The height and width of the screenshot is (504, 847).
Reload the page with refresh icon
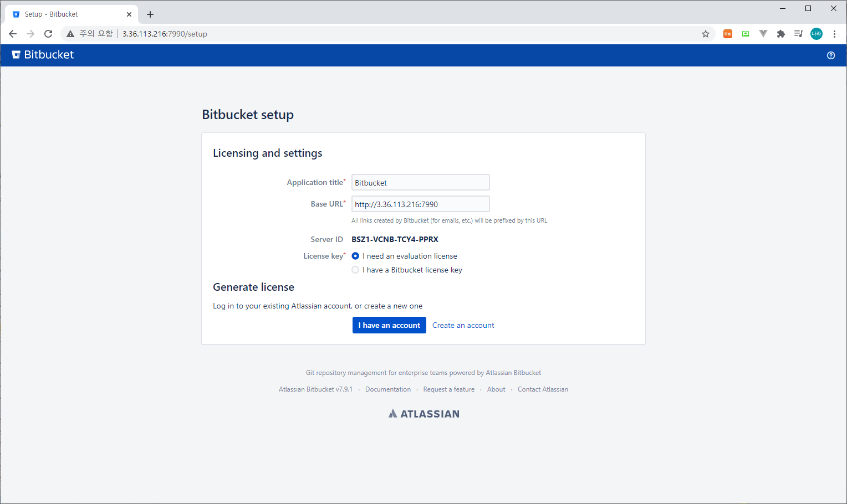tap(48, 34)
